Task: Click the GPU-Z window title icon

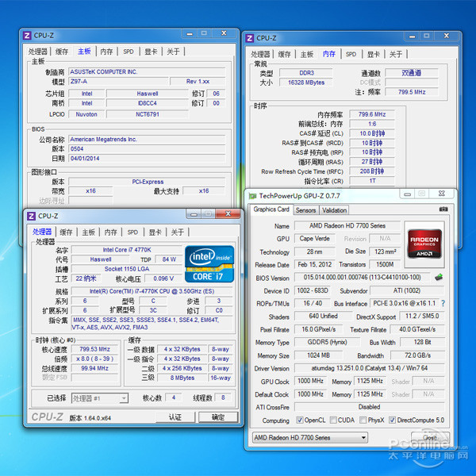Action: point(252,196)
